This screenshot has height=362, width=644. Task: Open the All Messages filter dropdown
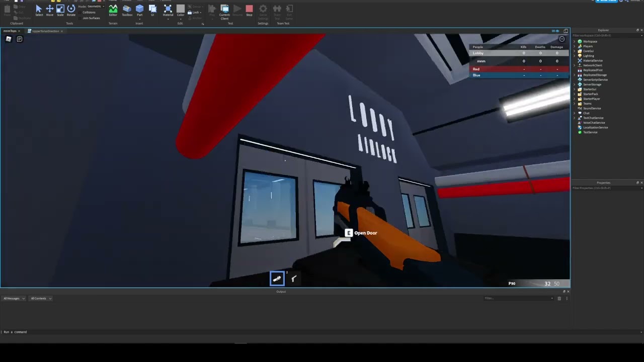click(14, 298)
